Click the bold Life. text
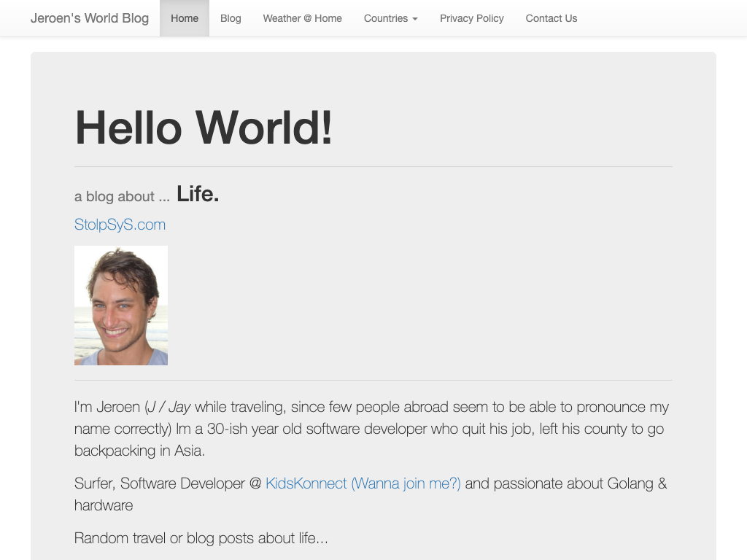This screenshot has height=560, width=747. [198, 194]
